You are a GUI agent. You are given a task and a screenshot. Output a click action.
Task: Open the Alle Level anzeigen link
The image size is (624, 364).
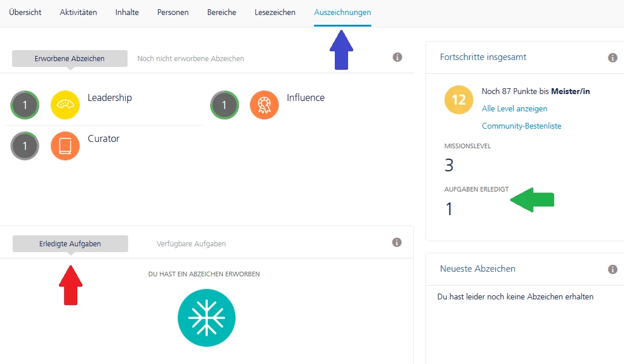click(514, 108)
